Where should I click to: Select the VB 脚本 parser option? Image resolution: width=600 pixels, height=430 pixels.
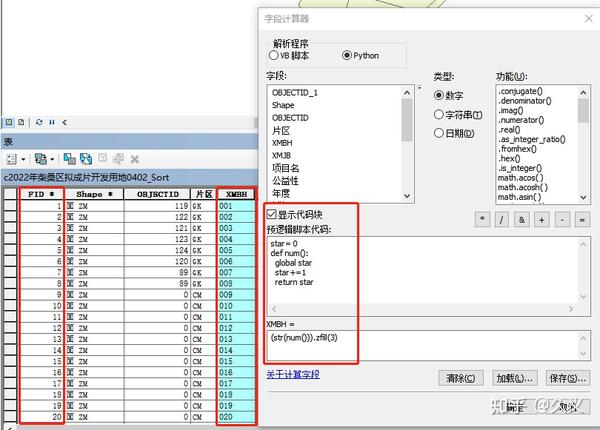click(273, 55)
